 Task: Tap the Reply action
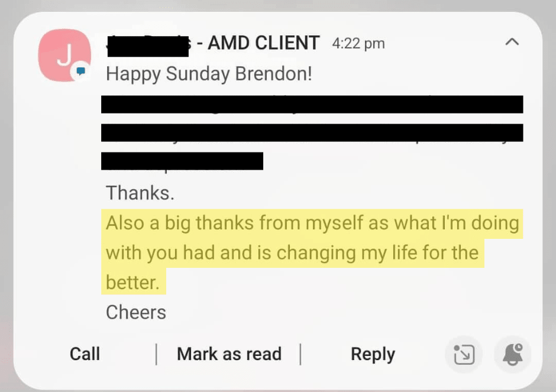coord(373,354)
